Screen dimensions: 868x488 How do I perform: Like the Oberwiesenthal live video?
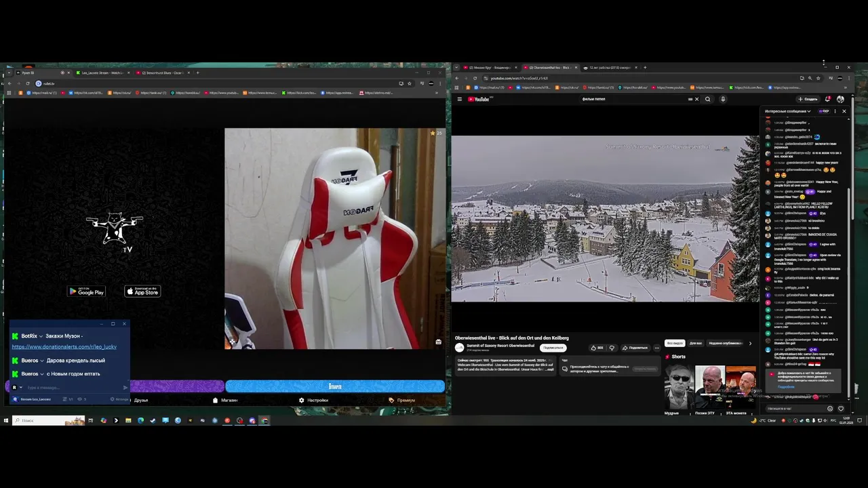(x=597, y=348)
